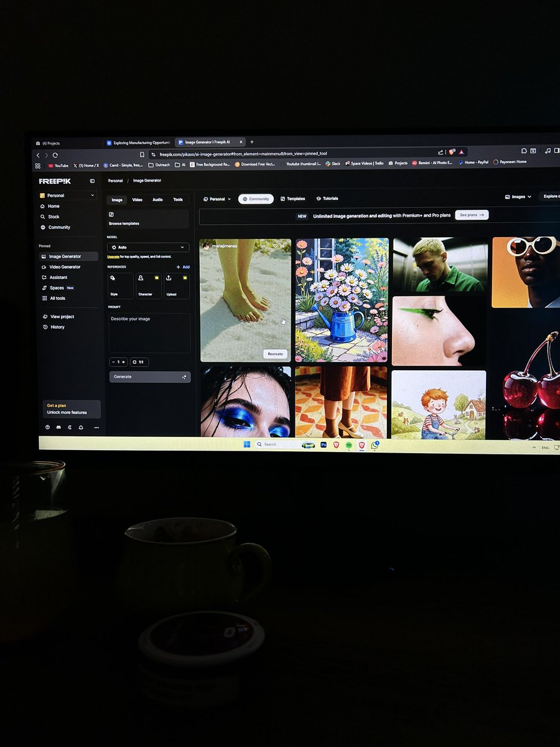This screenshot has width=560, height=747.
Task: Collapse the sidebar with the panel toggle
Action: coord(92,181)
